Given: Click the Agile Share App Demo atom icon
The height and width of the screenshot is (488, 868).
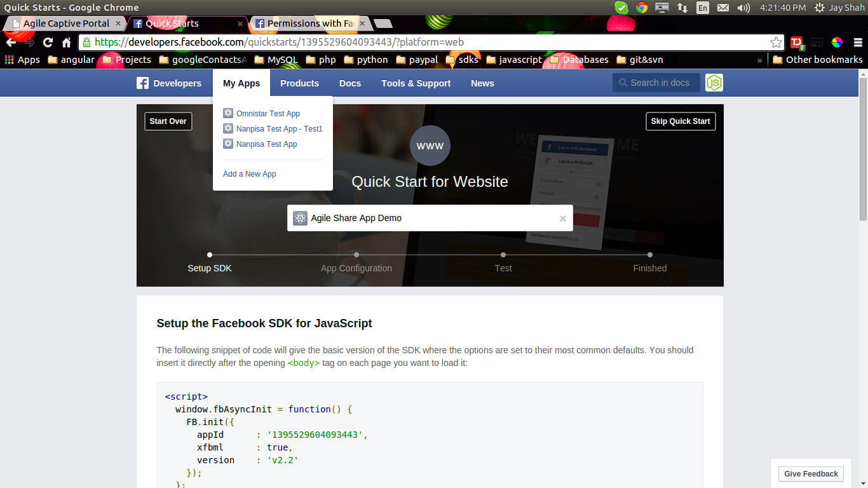Looking at the screenshot, I should 300,218.
